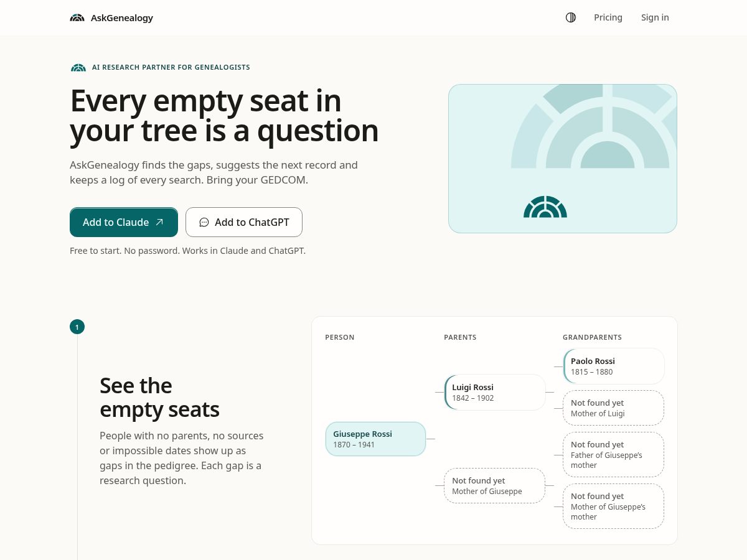747x560 pixels.
Task: Click the chat bubble icon in ChatGPT button
Action: (204, 222)
